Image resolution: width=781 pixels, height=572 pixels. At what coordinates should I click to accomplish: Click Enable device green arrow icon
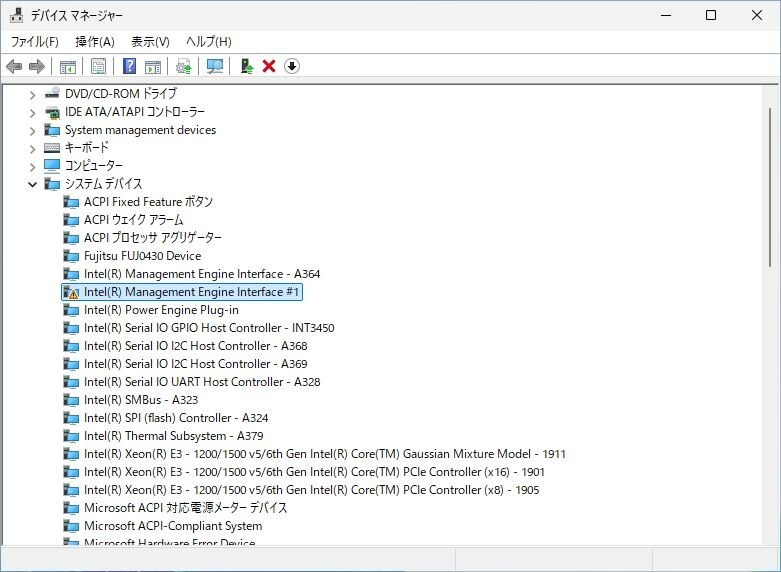click(x=247, y=66)
